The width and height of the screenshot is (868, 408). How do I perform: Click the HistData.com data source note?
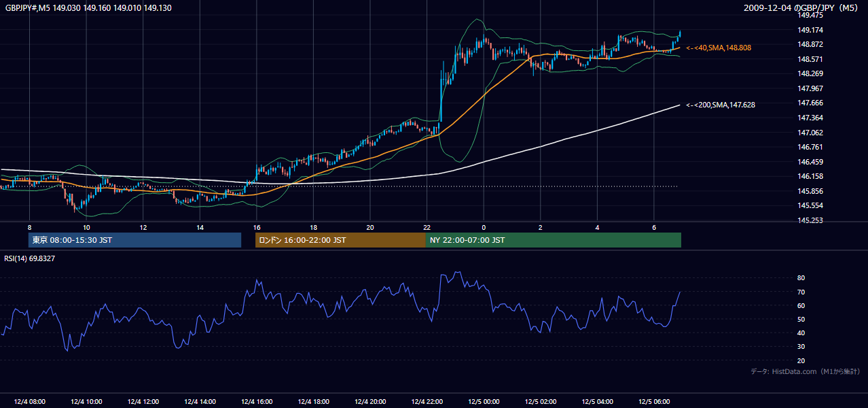click(805, 371)
